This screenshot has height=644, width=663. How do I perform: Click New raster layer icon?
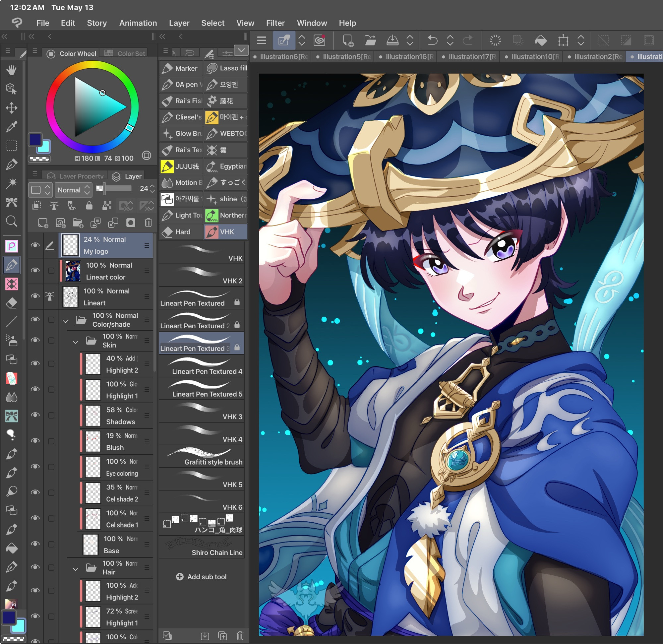pos(43,223)
